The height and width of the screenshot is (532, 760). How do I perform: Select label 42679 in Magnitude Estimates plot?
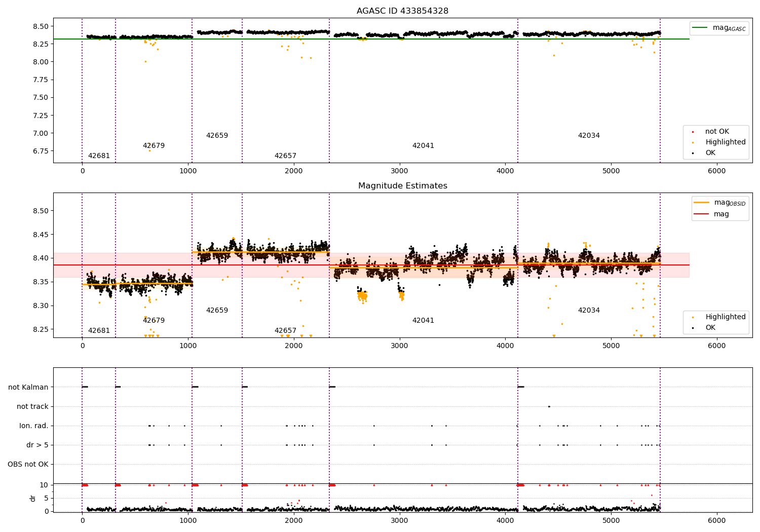(x=154, y=321)
